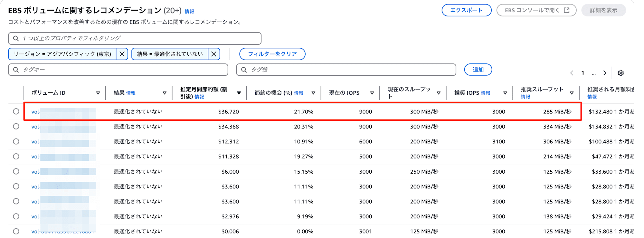Open volume link in the $0.006 row

pos(63,232)
